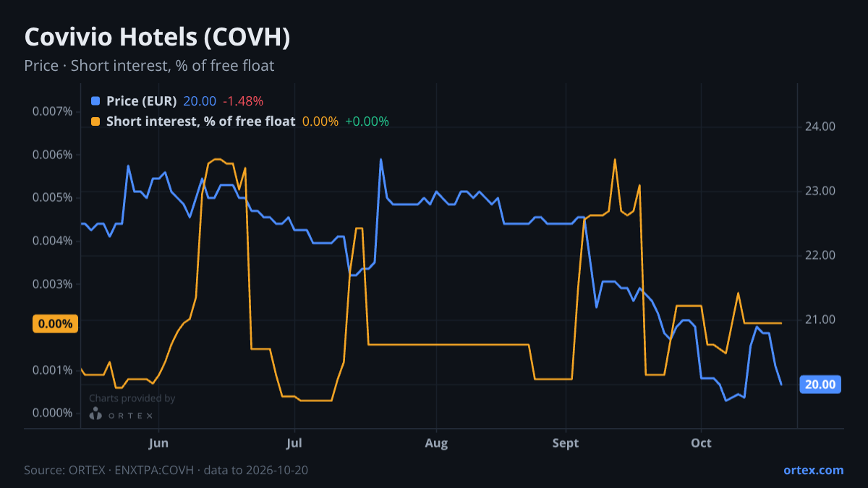The height and width of the screenshot is (488, 868).
Task: Select 'Short interest, % of free float' legend label
Action: (200, 121)
